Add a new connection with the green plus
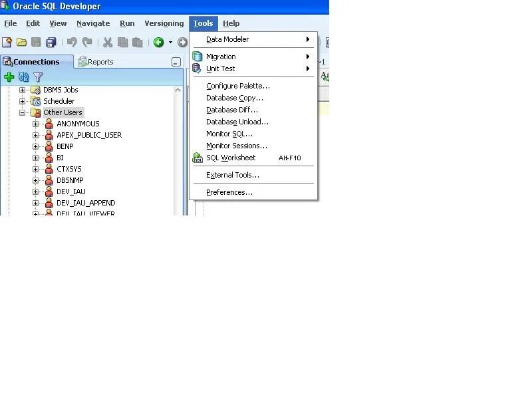Viewport: 532px width, 399px height. pos(9,77)
